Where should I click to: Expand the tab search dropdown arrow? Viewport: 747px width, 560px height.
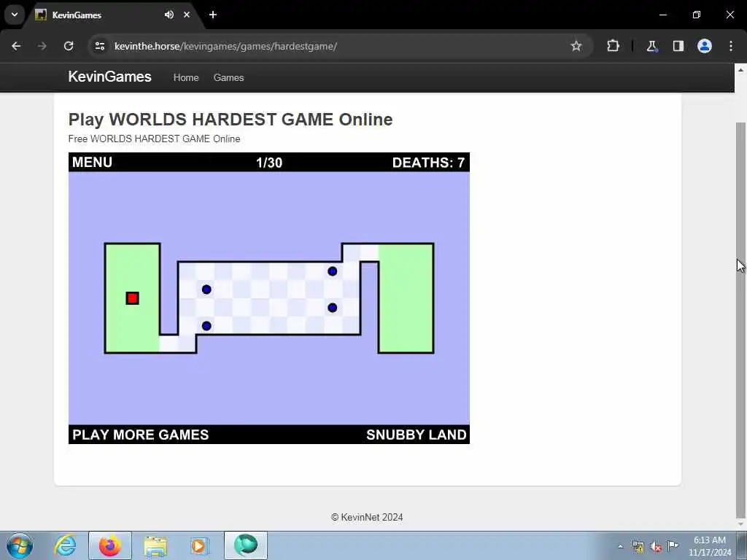15,15
